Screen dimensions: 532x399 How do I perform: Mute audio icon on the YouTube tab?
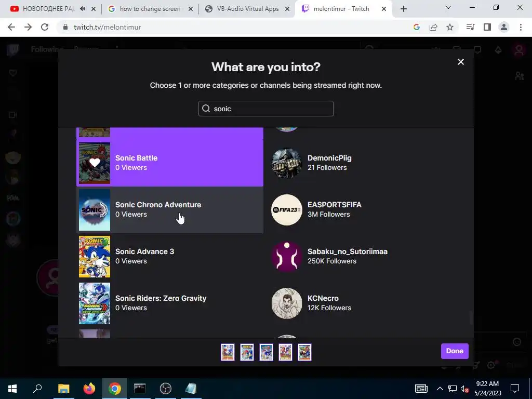click(x=83, y=9)
